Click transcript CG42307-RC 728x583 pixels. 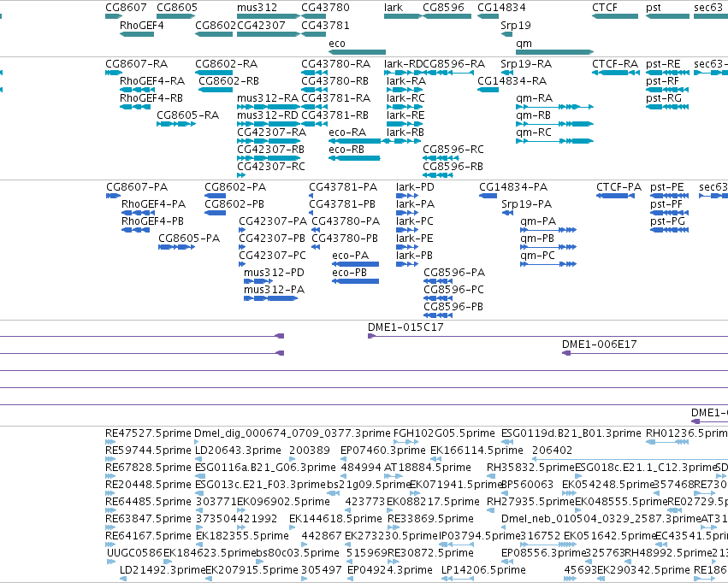pos(241,175)
